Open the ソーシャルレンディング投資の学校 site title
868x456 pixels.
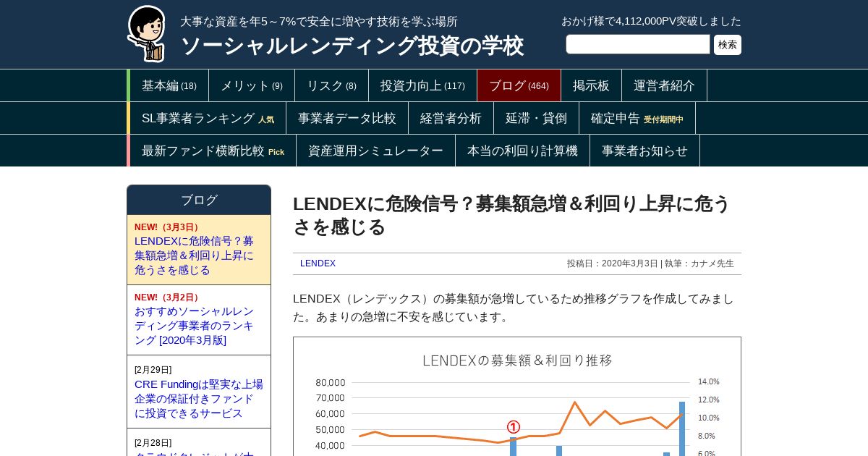(352, 46)
